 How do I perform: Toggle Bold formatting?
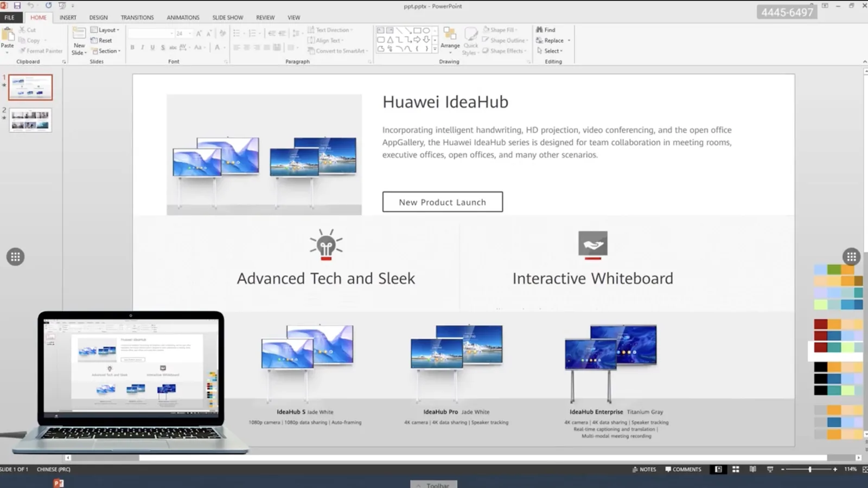(132, 48)
